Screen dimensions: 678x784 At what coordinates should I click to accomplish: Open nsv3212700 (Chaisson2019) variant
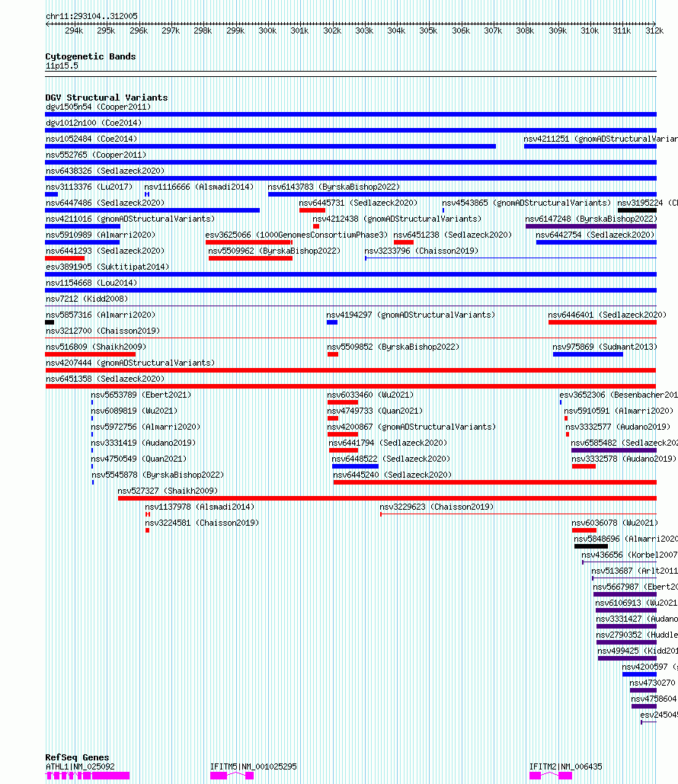point(103,331)
